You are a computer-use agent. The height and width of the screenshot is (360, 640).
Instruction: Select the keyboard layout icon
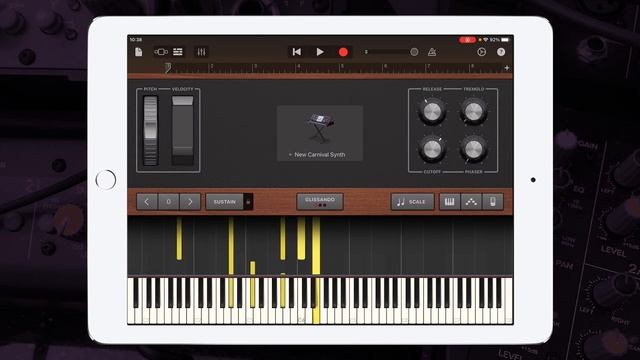(449, 202)
